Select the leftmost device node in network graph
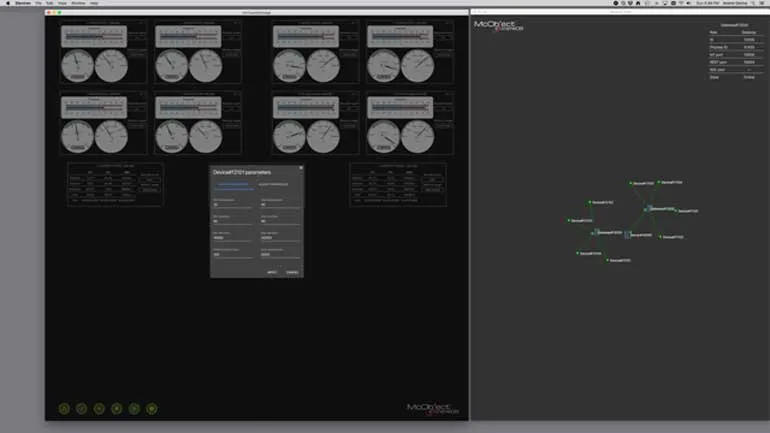Viewport: 770px width, 433px height. [569, 220]
